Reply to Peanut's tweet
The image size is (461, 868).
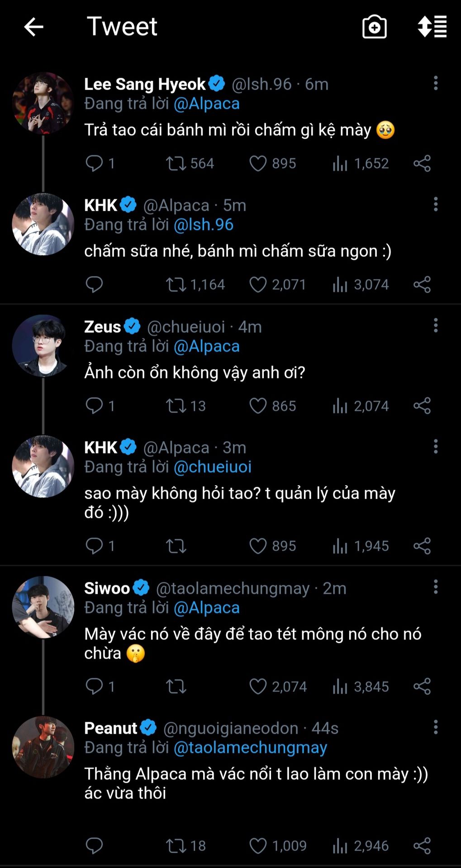tap(94, 846)
